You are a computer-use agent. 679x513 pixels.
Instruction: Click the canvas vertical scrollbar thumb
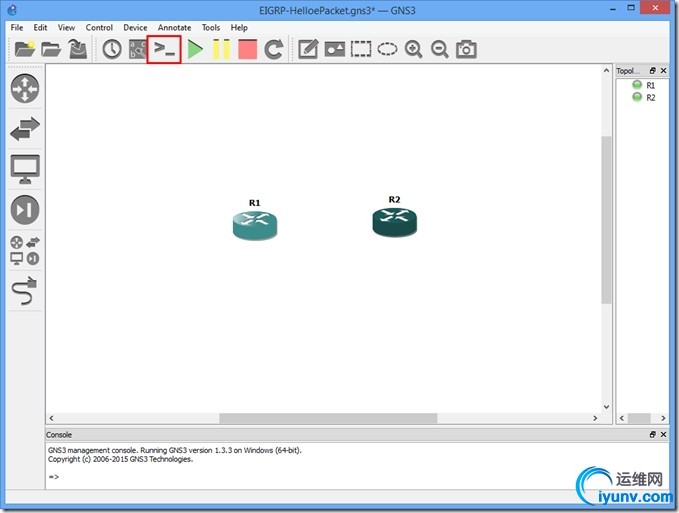[606, 220]
